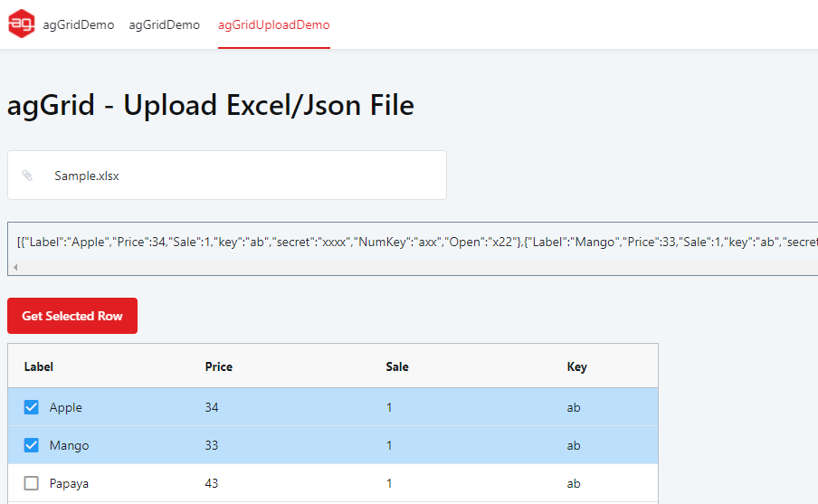Image resolution: width=818 pixels, height=504 pixels.
Task: Sort by the Price column header
Action: 219,366
